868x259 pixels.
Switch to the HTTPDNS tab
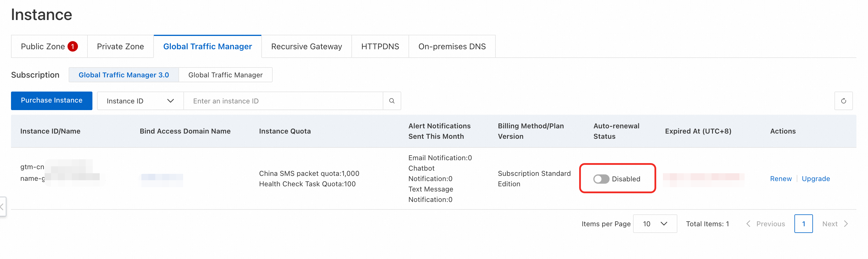380,46
